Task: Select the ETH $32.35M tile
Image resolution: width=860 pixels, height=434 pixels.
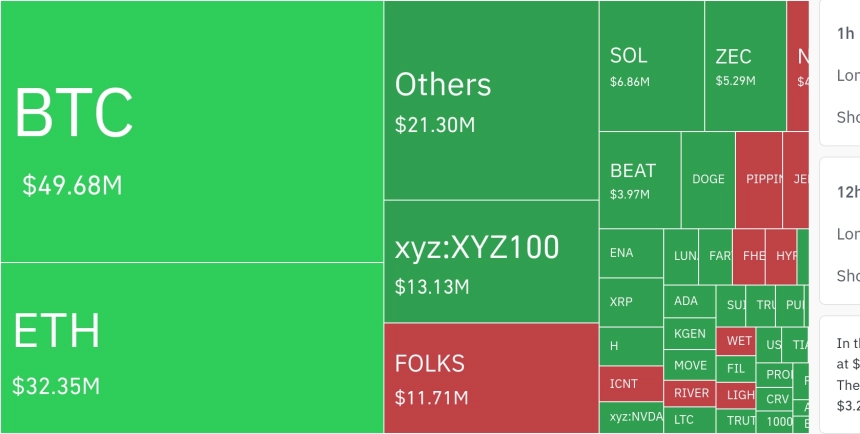Action: [191, 347]
